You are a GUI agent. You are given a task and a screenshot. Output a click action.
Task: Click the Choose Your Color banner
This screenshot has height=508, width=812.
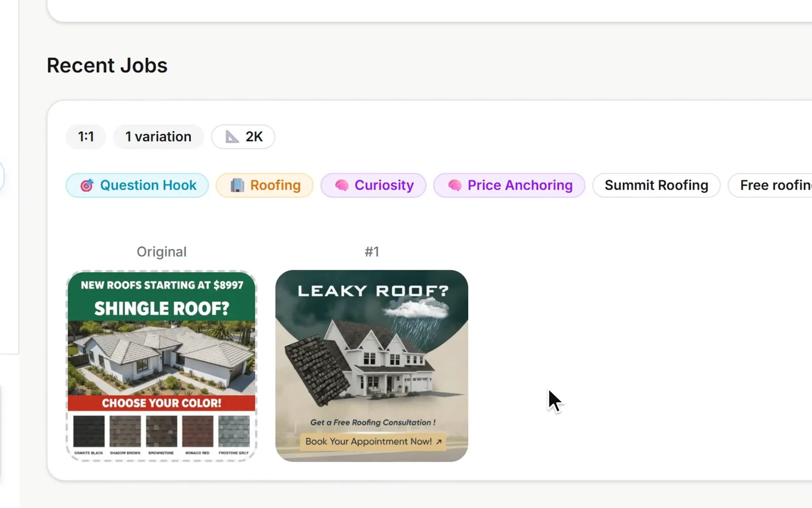(x=161, y=403)
